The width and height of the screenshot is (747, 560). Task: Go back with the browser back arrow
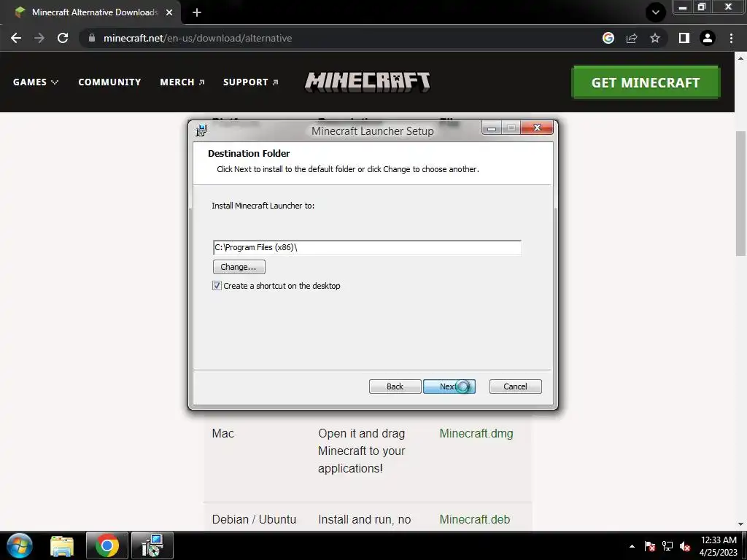[16, 38]
